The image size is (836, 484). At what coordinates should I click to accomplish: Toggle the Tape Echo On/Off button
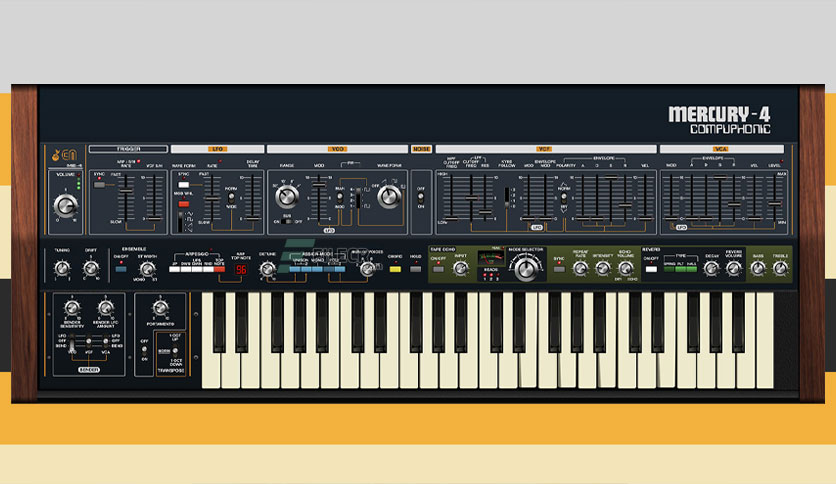(x=438, y=269)
